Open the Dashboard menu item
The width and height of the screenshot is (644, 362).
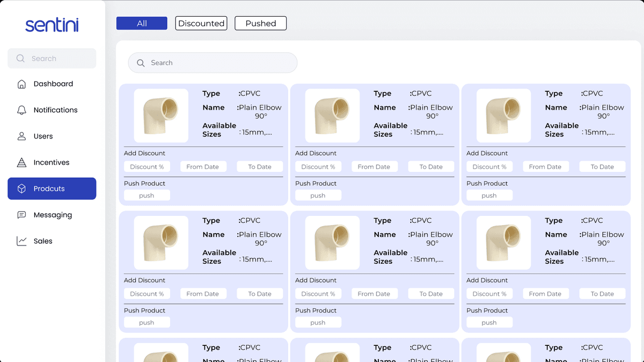[x=52, y=84]
